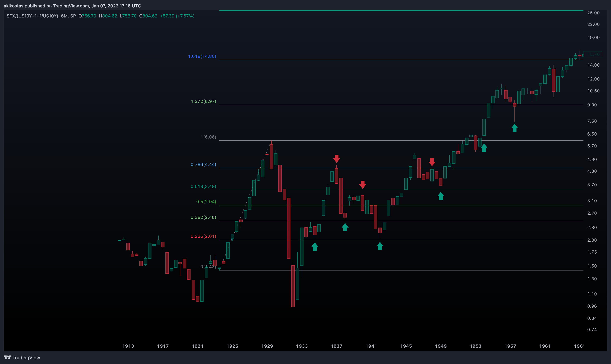
Task: Click 1.10 on the price axis
Action: coord(592,294)
